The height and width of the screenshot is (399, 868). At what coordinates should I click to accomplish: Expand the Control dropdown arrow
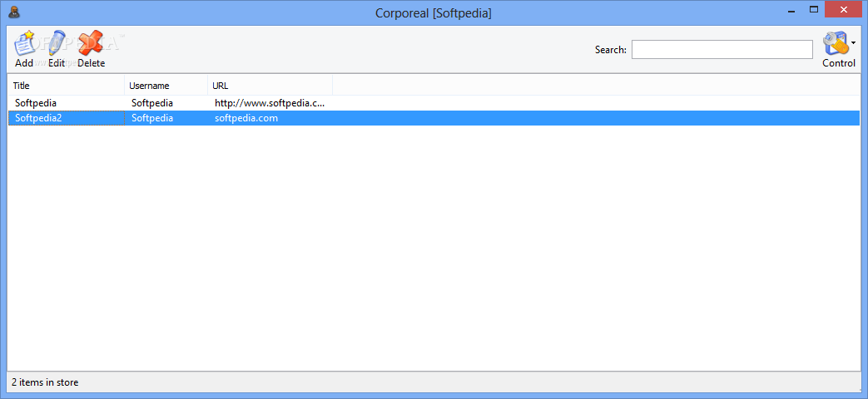[x=853, y=42]
